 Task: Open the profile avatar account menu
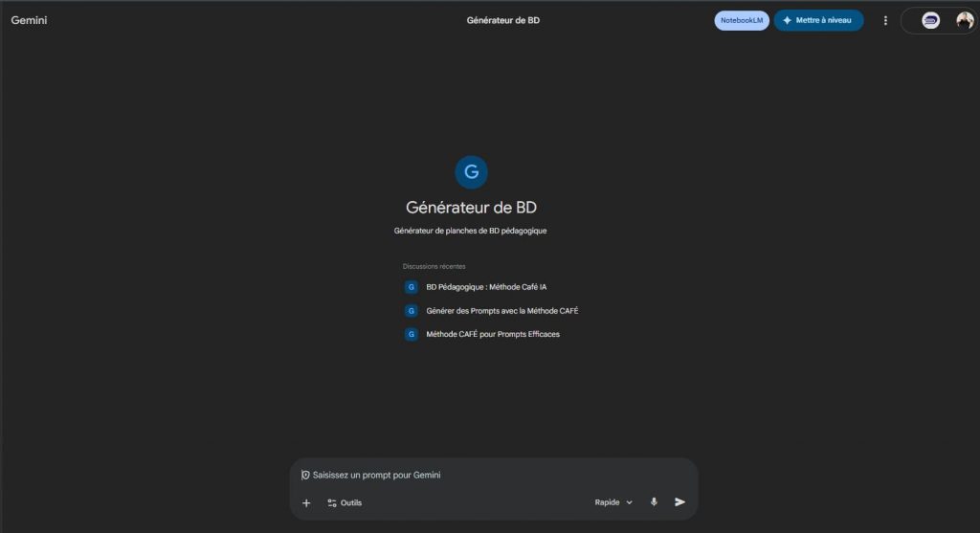(964, 20)
